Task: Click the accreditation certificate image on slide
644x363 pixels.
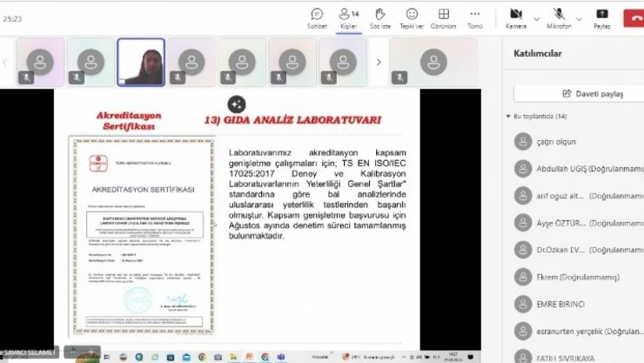Action: tap(142, 236)
